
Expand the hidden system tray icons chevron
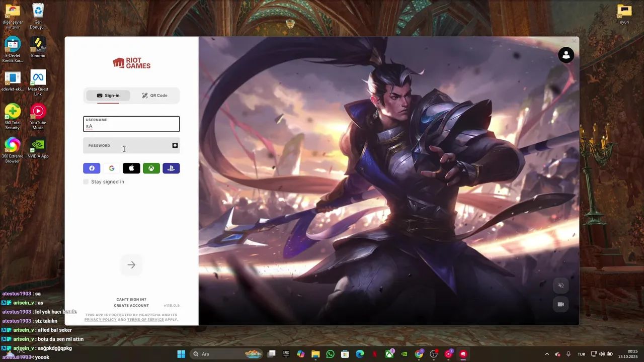pyautogui.click(x=547, y=354)
